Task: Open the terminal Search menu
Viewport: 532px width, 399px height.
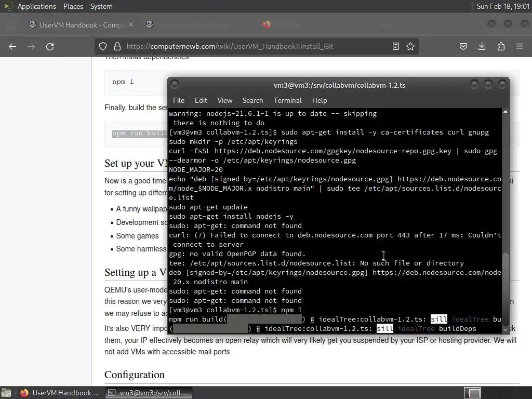Action: [x=253, y=100]
